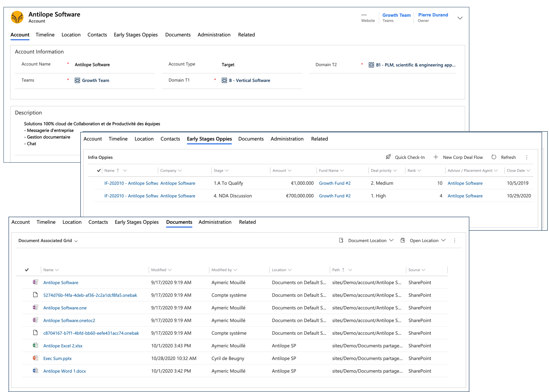Click the plus icon for New Corp Deal Flow
The width and height of the screenshot is (549, 392).
[x=436, y=157]
